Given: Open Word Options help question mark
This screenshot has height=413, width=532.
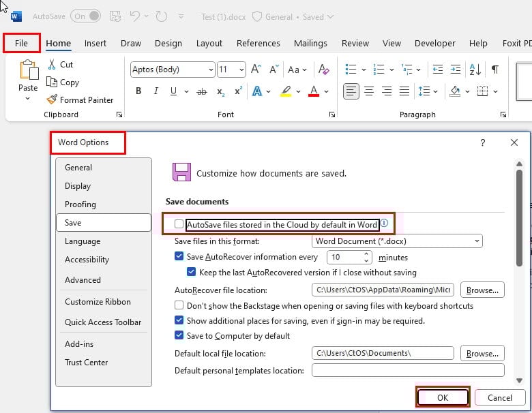Looking at the screenshot, I should point(482,142).
